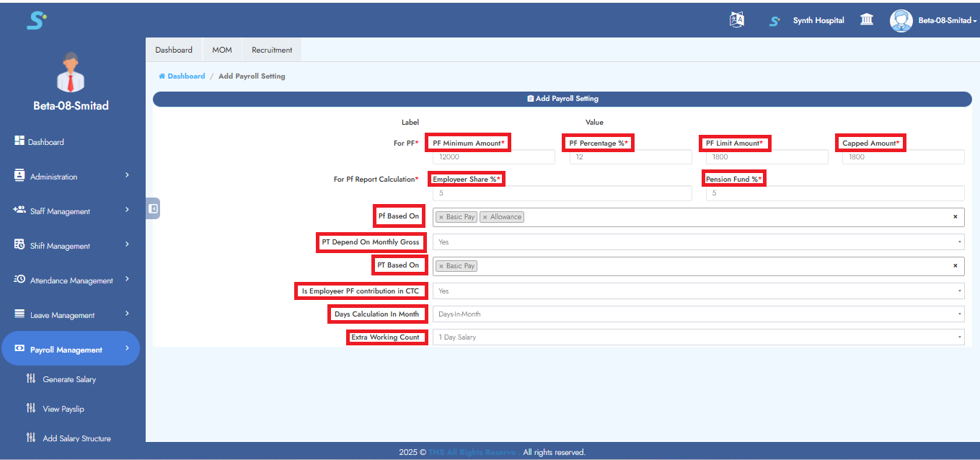
Task: Remove Basic Pay tag from PT Based On
Action: [441, 266]
